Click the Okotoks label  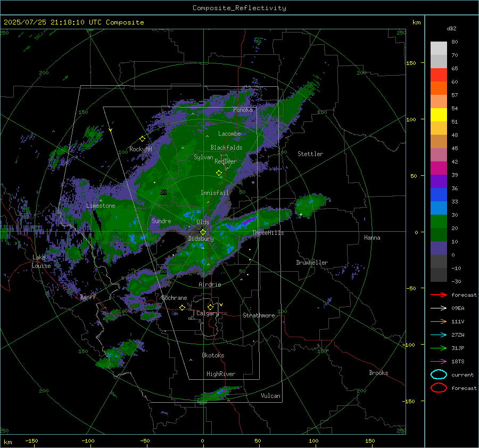pos(213,355)
